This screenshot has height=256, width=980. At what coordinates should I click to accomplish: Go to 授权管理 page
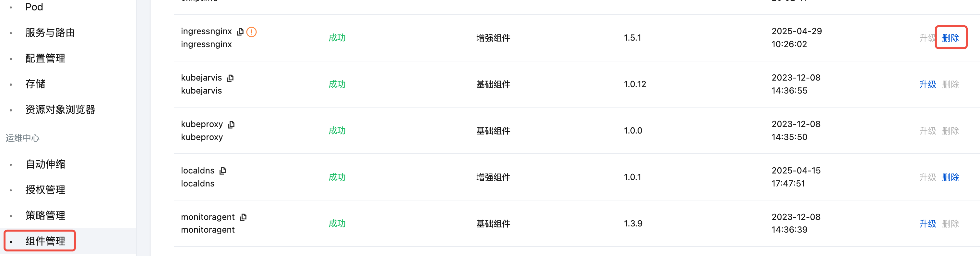45,190
